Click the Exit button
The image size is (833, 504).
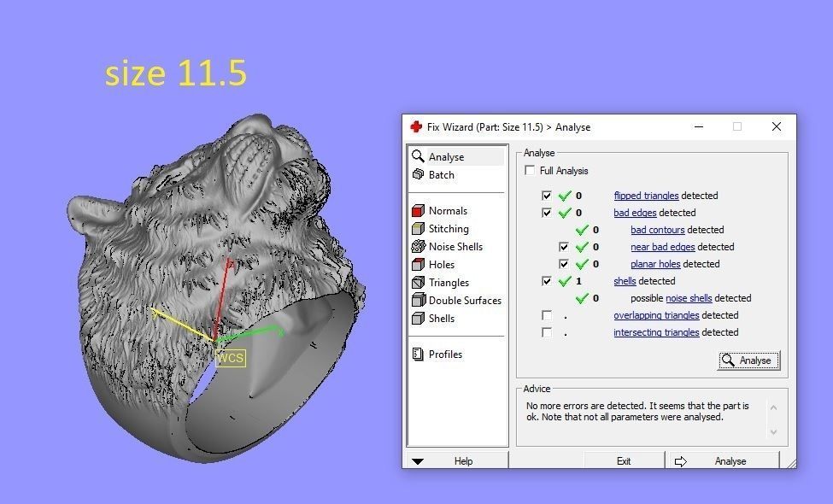point(624,461)
